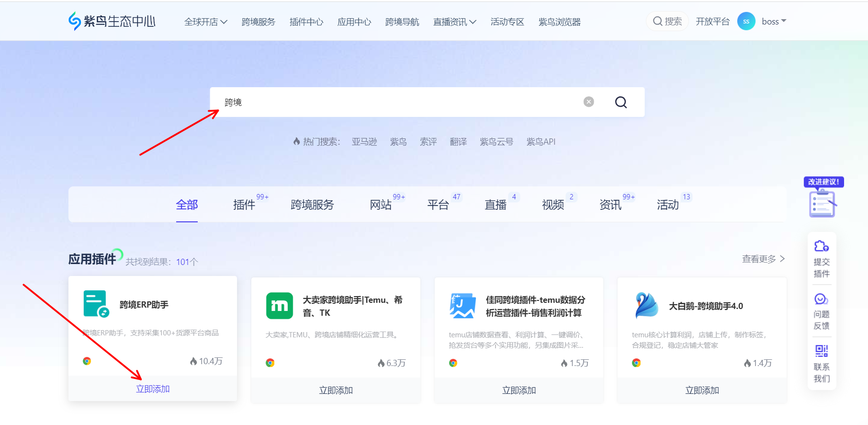Click Chrome icon on 佳同跨境插件 card
This screenshot has width=868, height=425.
[x=453, y=363]
